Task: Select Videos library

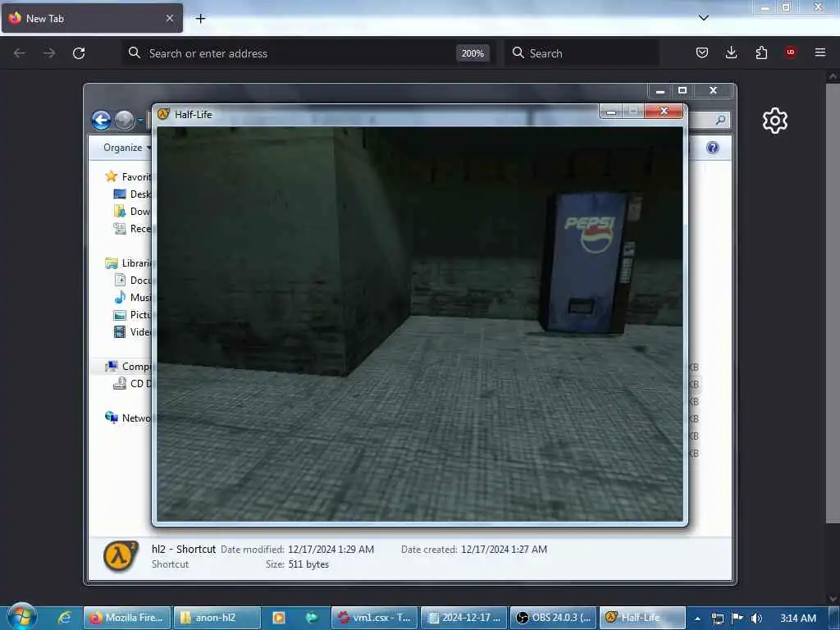Action: click(x=133, y=331)
